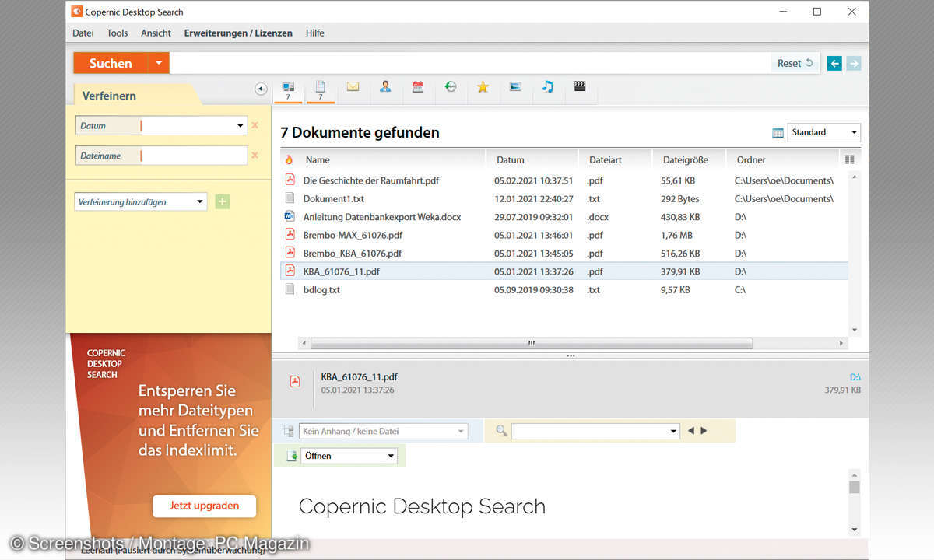Select the Brembo-MAX_61076.pdf file row

352,235
